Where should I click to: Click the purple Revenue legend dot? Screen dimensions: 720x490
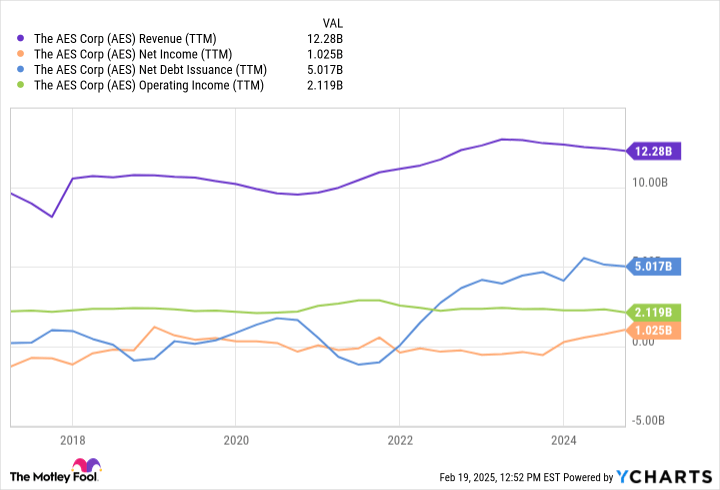[20, 38]
